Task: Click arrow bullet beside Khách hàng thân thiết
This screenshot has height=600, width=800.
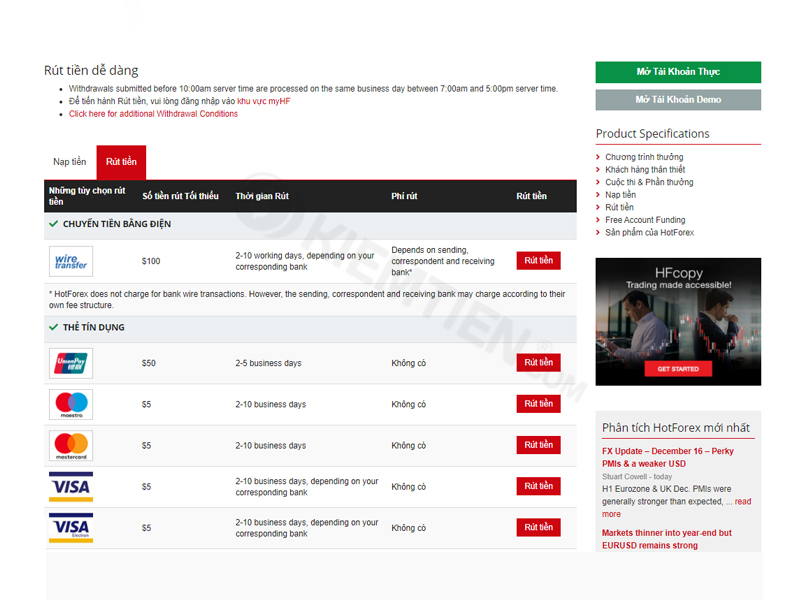Action: [x=598, y=169]
